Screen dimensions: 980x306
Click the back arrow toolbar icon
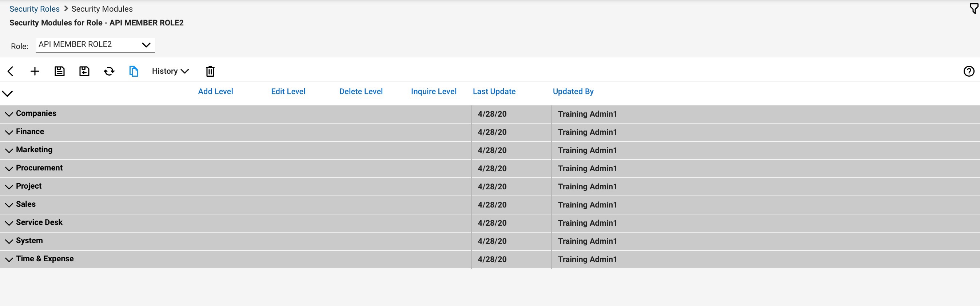(x=10, y=71)
